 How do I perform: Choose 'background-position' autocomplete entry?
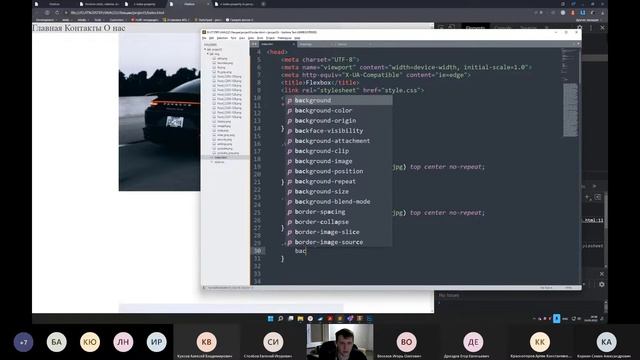click(x=338, y=171)
